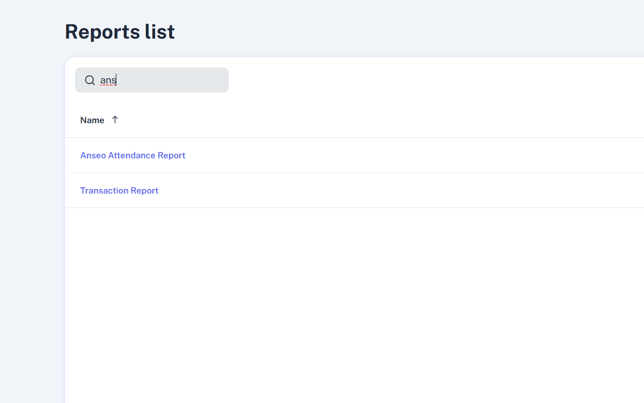Reverse sort order using the up arrow
Viewport: 644px width, 403px height.
point(115,120)
